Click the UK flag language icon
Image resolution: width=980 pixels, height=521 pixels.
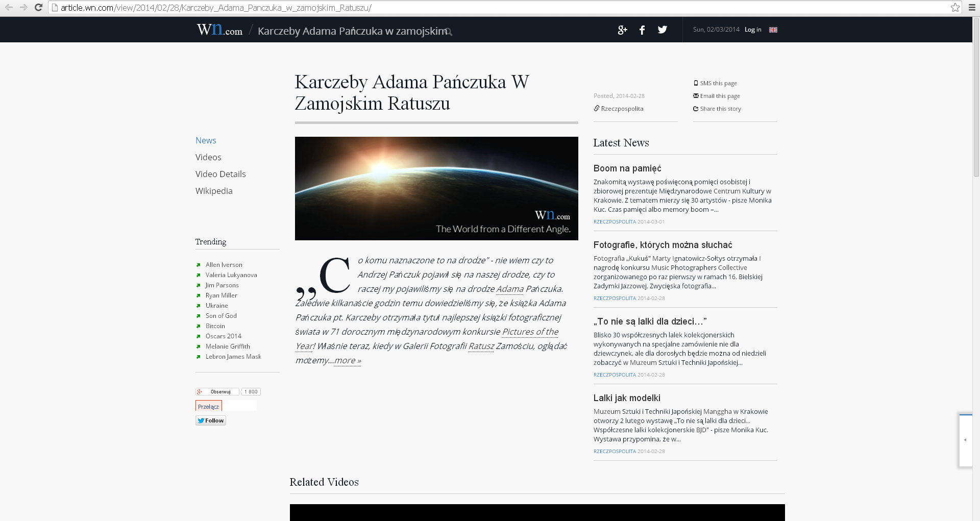[x=773, y=30]
